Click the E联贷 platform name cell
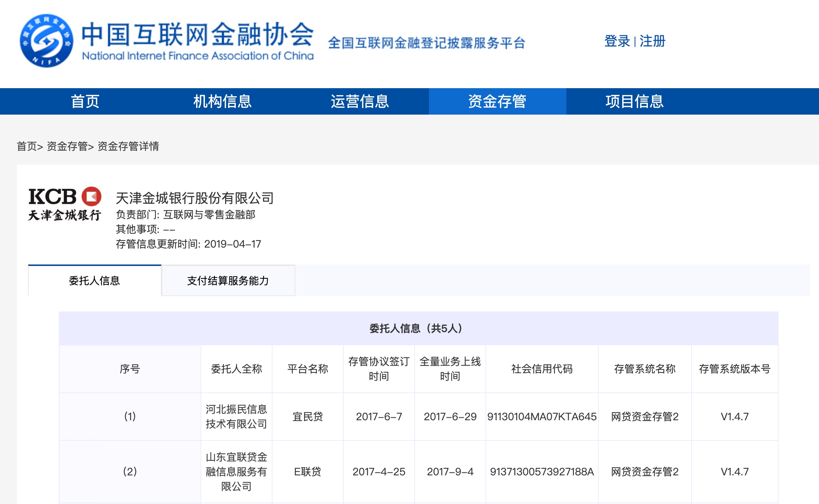Image resolution: width=819 pixels, height=504 pixels. (x=307, y=472)
